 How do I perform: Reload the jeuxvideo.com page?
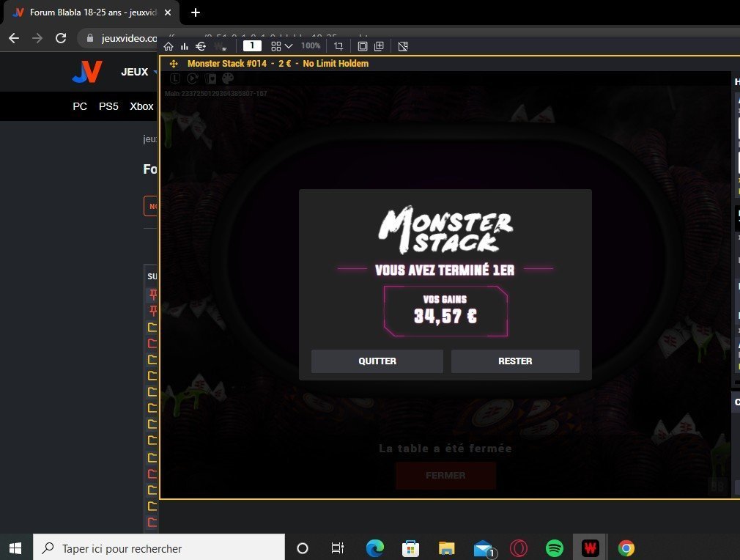coord(60,38)
